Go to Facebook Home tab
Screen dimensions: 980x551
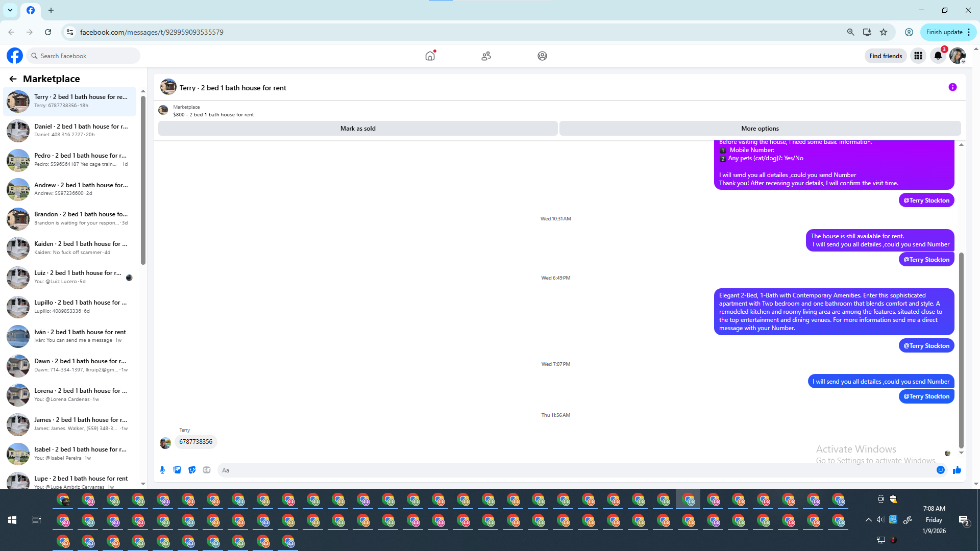pos(430,56)
